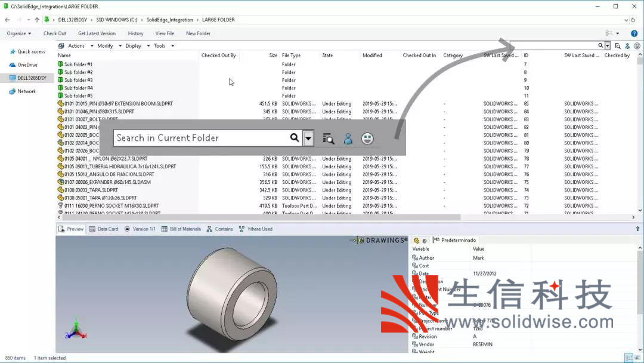This screenshot has width=644, height=363.
Task: Open the Bill of Materials tab
Action: coord(181,229)
